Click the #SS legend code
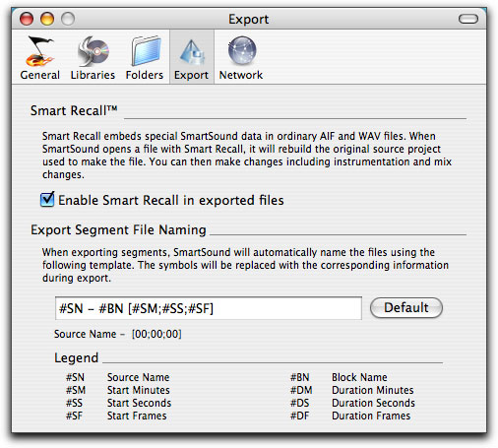498x448 pixels. 74,403
